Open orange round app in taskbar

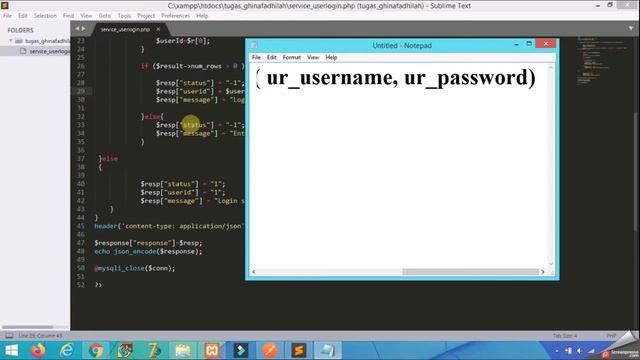tap(269, 351)
